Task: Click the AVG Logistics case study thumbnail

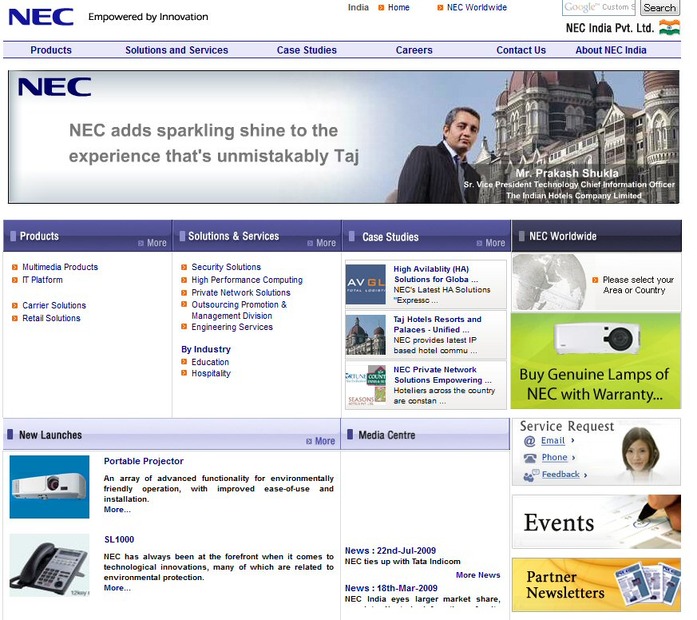Action: click(x=365, y=284)
